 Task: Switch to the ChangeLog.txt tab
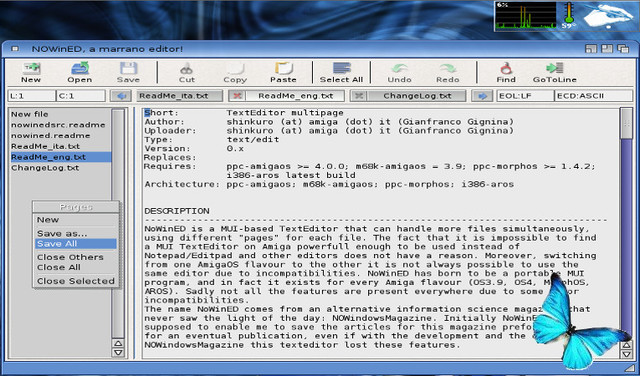(x=417, y=96)
